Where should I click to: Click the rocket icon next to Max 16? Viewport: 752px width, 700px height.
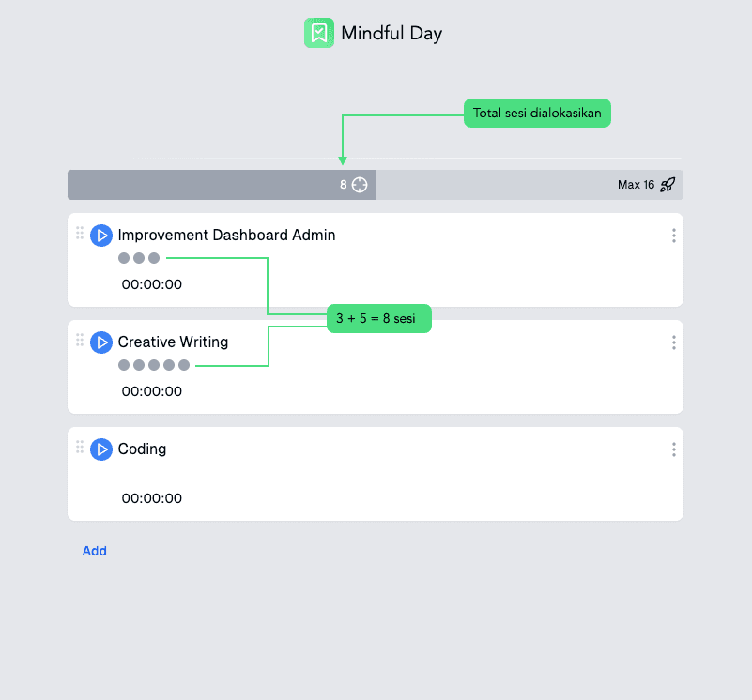coord(668,185)
